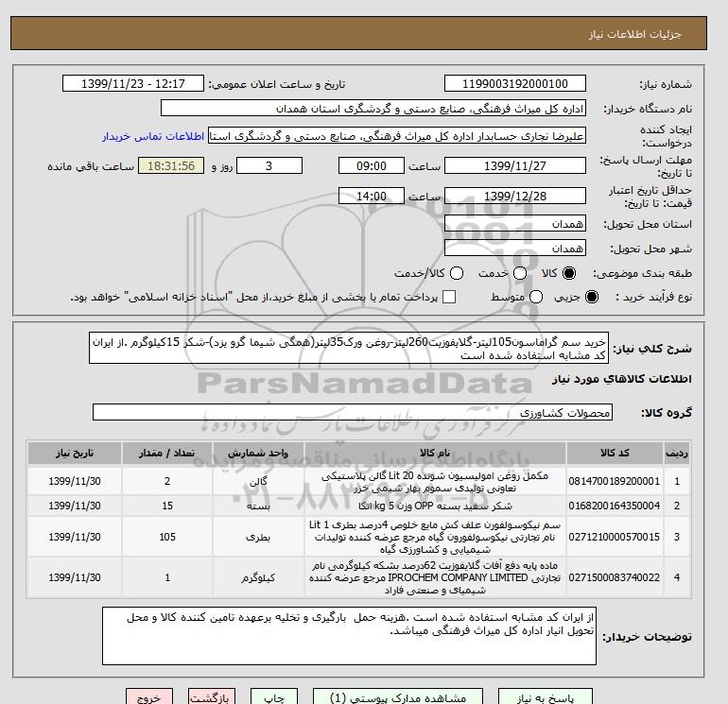The image size is (728, 704).
Task: Click the جزئیات اطلاعات نیاز page title
Action: point(634,34)
